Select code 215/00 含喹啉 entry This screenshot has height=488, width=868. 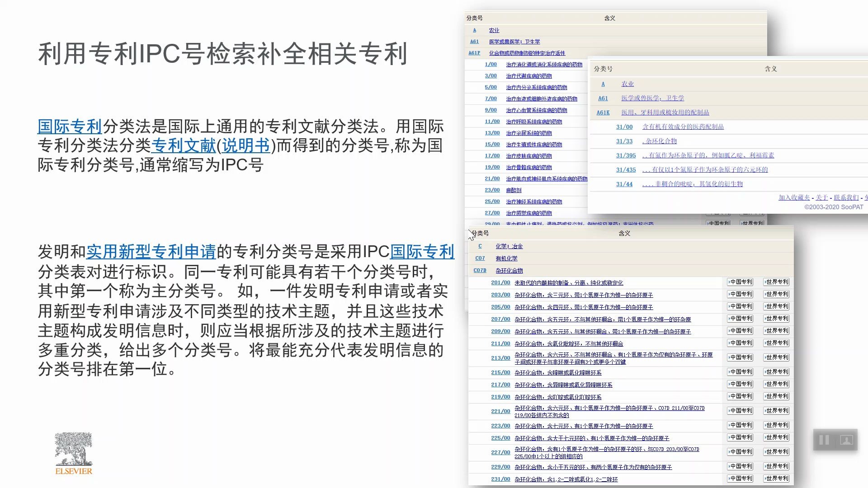click(500, 373)
